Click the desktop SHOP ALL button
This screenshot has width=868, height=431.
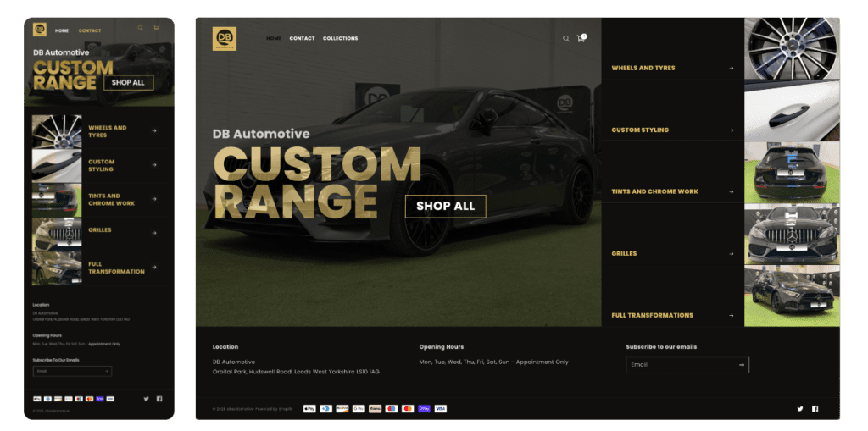(446, 207)
